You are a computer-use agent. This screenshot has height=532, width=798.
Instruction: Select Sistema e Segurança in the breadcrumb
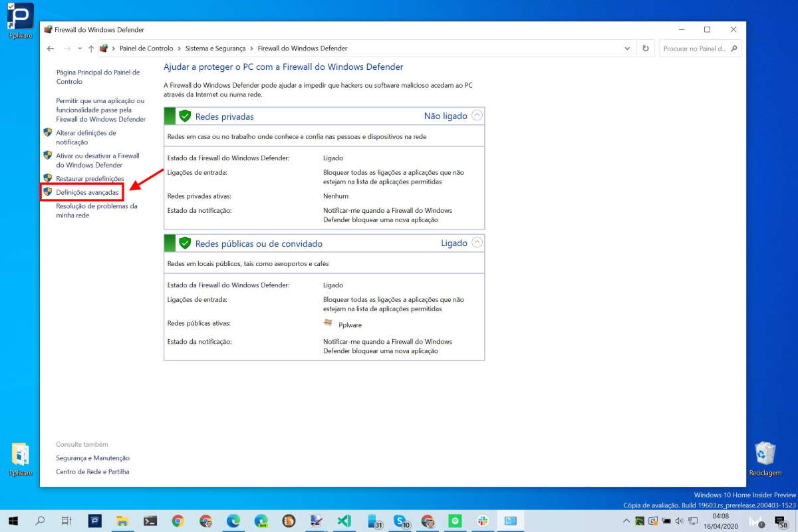pyautogui.click(x=215, y=49)
